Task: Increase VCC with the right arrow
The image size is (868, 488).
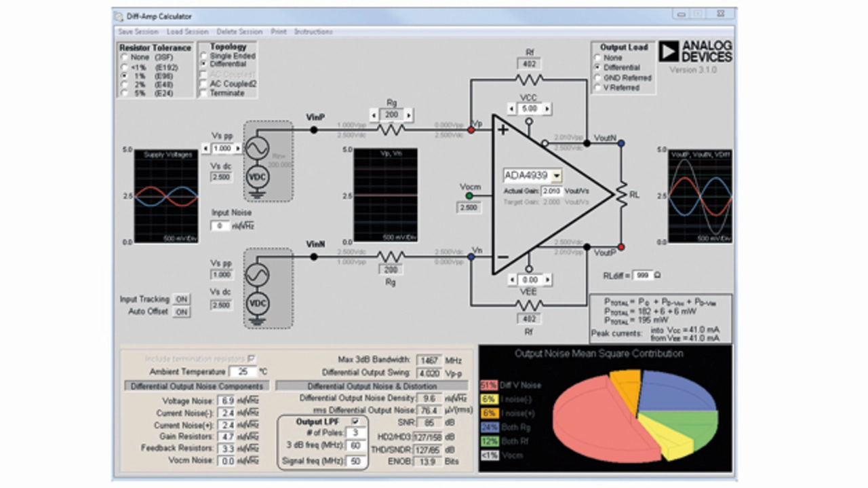Action: pos(547,109)
